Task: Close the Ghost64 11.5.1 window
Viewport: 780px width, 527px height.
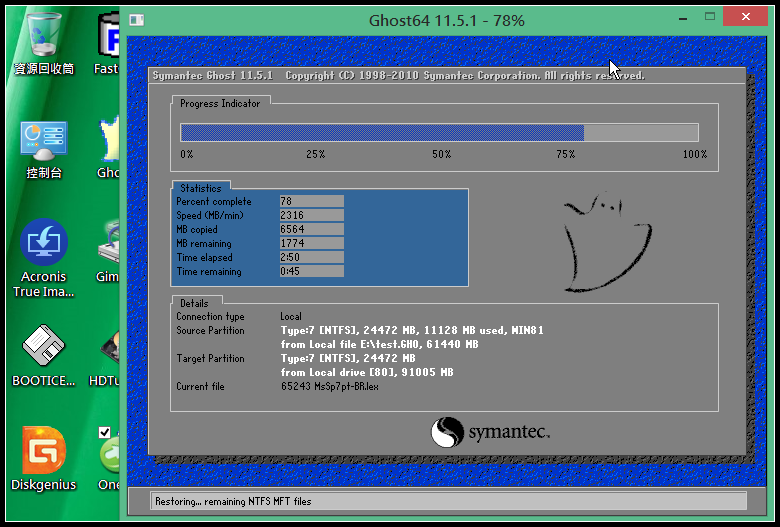Action: click(x=750, y=19)
